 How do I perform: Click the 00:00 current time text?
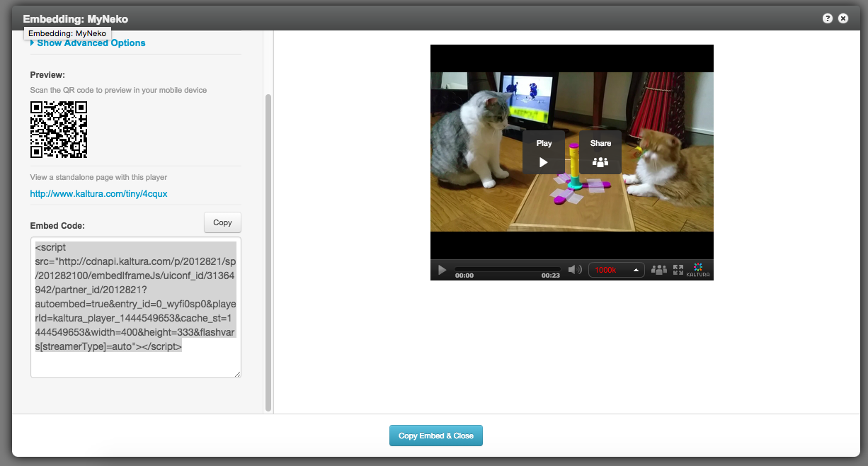point(464,275)
